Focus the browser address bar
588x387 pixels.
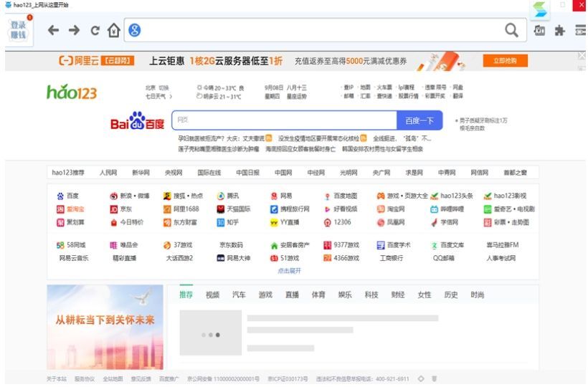(325, 30)
